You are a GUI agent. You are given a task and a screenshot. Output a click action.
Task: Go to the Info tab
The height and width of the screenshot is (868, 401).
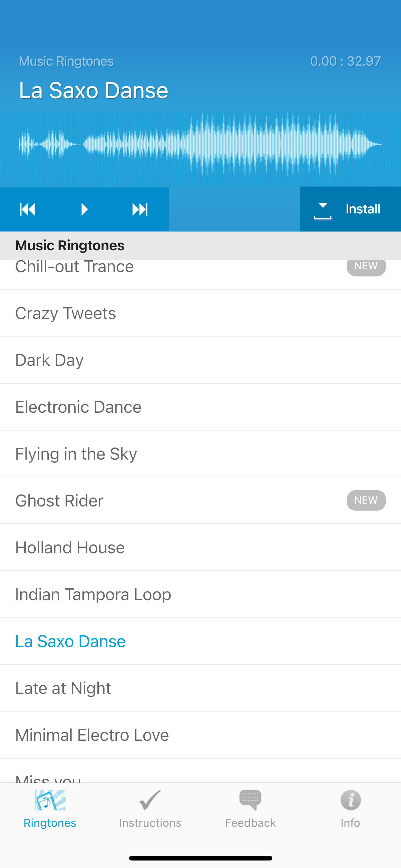point(350,809)
